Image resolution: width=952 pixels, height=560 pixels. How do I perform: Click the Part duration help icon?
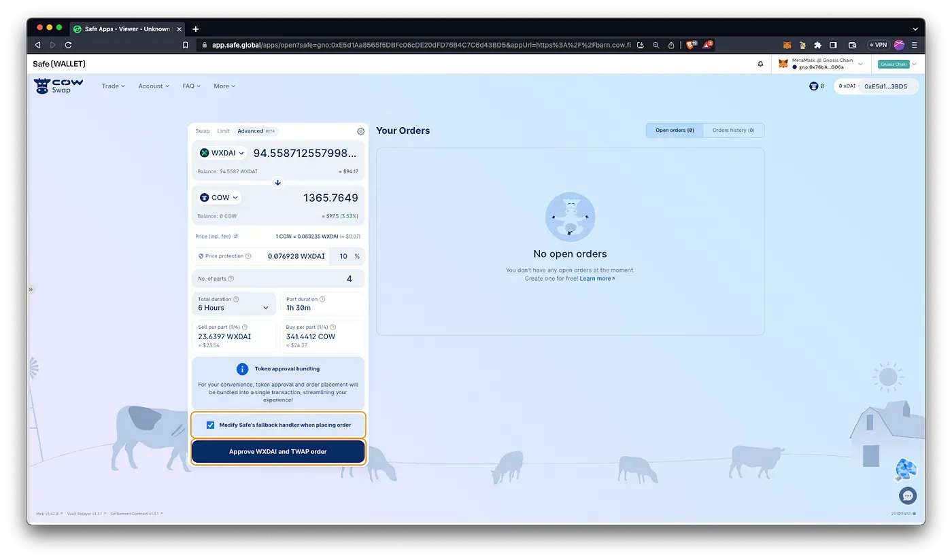(322, 299)
